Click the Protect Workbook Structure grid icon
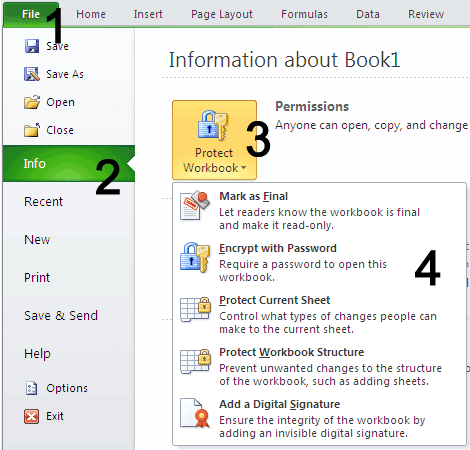The height and width of the screenshot is (450, 470). (x=195, y=362)
